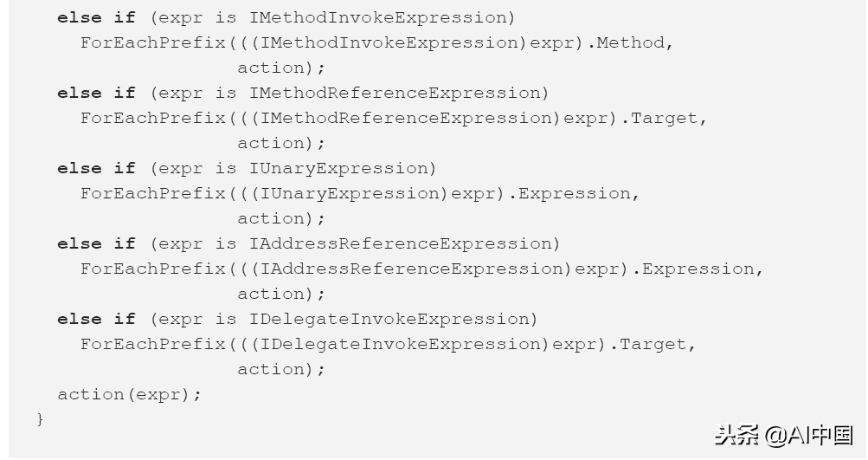Image resolution: width=868 pixels, height=460 pixels.
Task: Click the closing curly brace
Action: (x=40, y=419)
